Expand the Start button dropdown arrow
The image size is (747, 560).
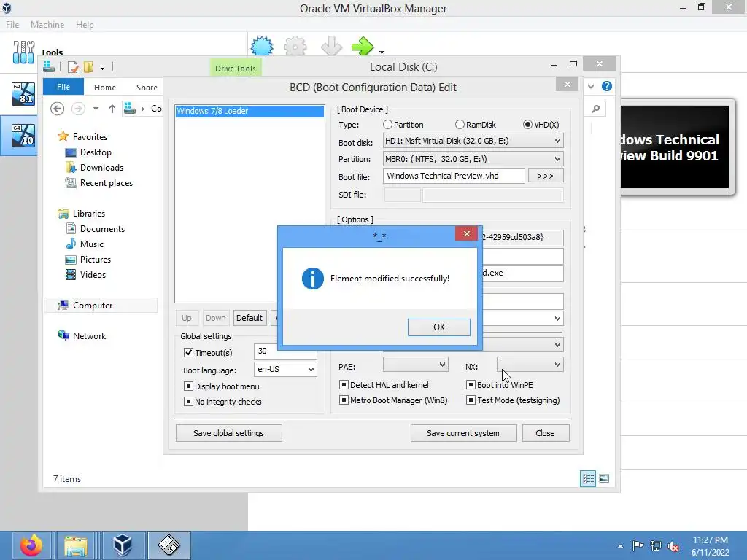(x=382, y=52)
